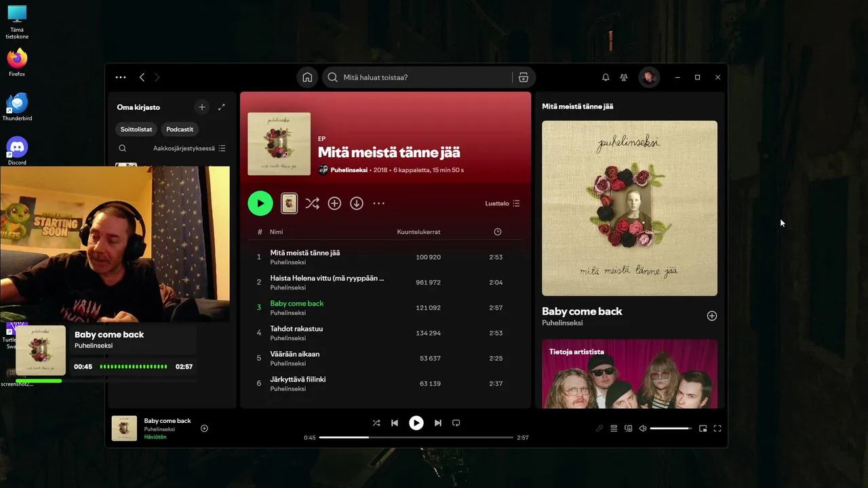This screenshot has height=488, width=868.
Task: Mute with the speaker volume icon
Action: pyautogui.click(x=643, y=428)
